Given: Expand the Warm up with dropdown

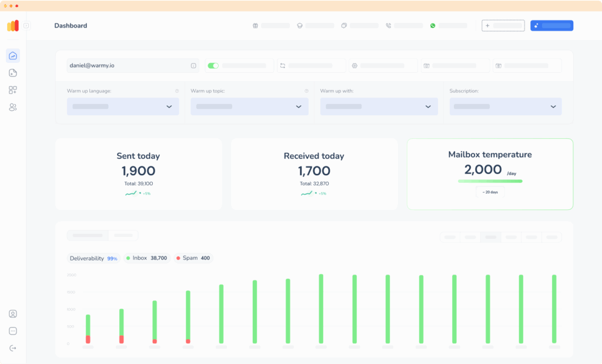Looking at the screenshot, I should click(379, 106).
